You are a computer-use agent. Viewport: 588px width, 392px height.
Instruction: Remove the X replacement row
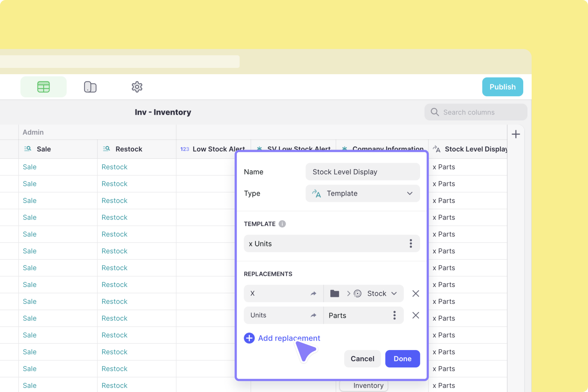415,294
